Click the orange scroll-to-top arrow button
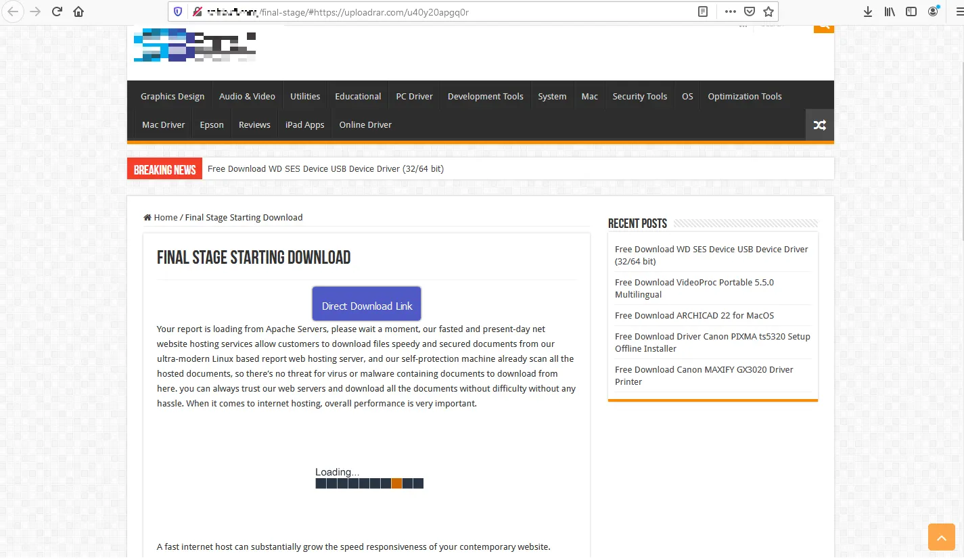Viewport: 964px width, 560px height. tap(941, 536)
